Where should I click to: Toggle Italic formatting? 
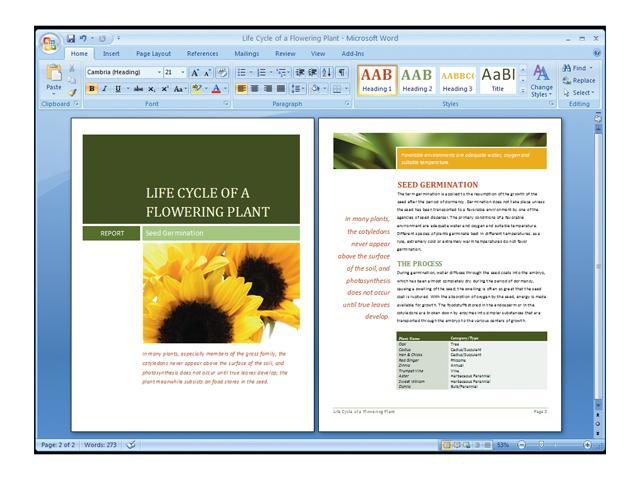click(104, 88)
